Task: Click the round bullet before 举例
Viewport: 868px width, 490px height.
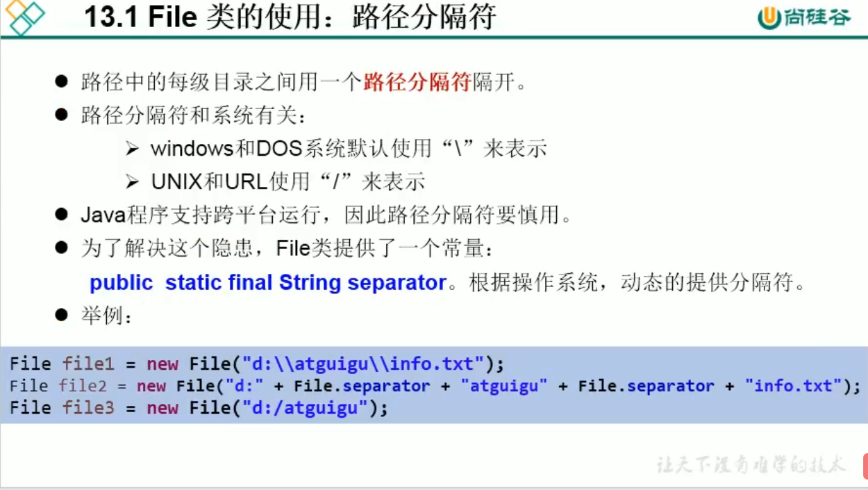Action: click(62, 315)
